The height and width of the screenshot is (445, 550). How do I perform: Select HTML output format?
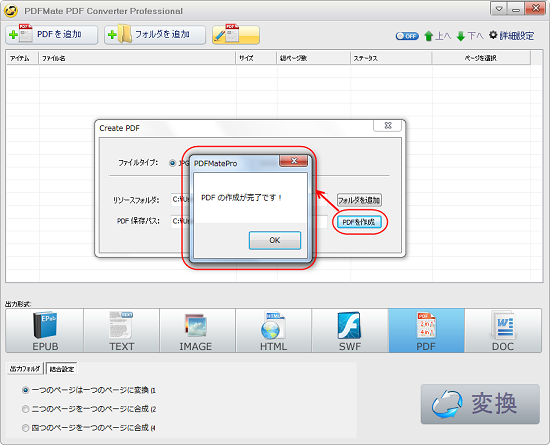point(274,331)
